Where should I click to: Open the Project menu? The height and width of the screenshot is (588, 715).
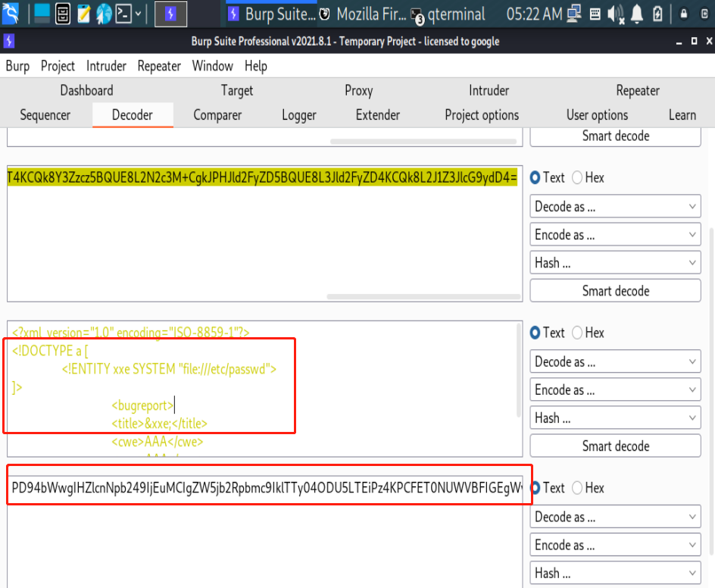58,66
